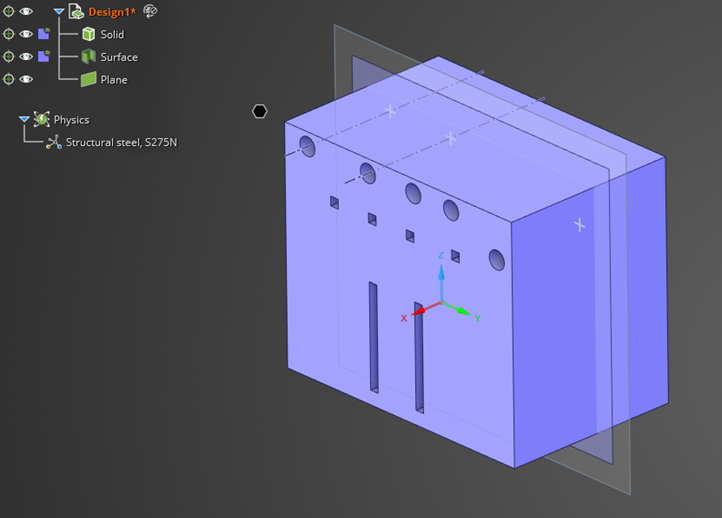Click the Surface row's purple color swatch
This screenshot has height=518, width=722.
coord(43,57)
